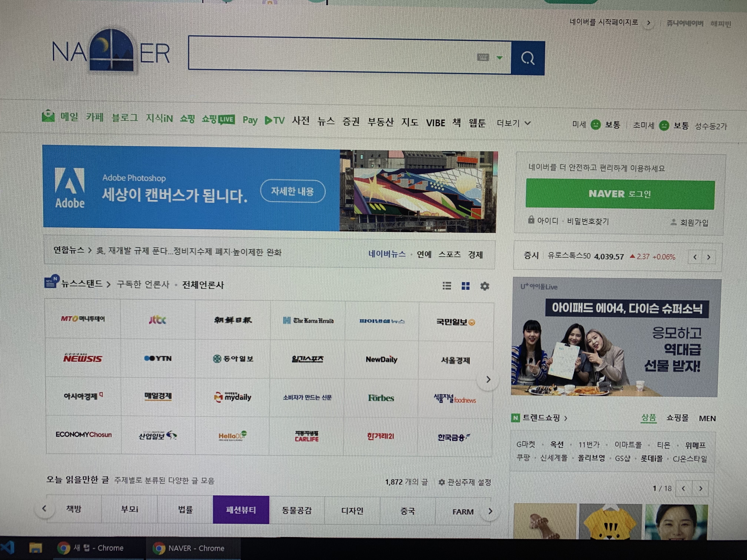Switch newsstand to grid view icon
Viewport: 747px width, 560px height.
click(x=465, y=286)
